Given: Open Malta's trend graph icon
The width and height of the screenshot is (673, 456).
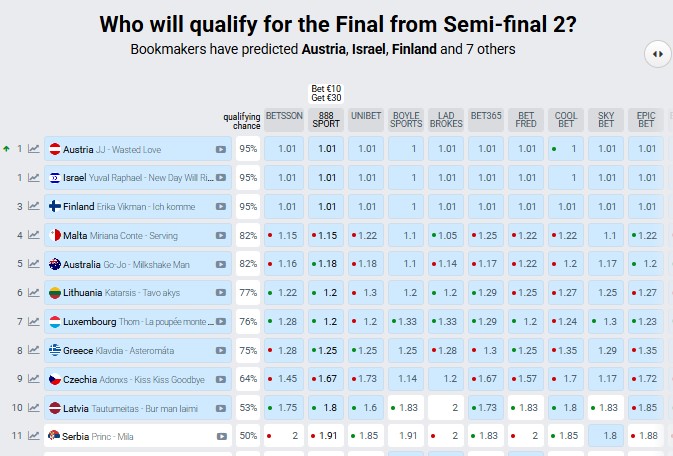Looking at the screenshot, I should [x=33, y=235].
